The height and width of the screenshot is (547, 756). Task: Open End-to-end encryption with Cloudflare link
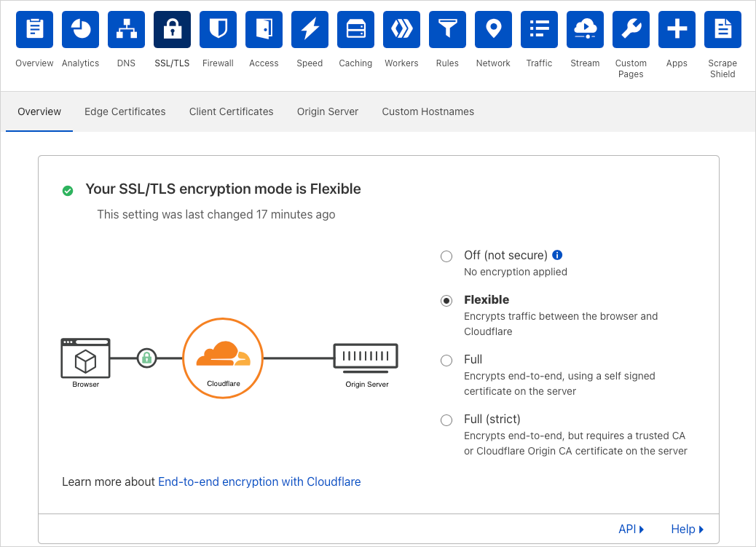pos(259,481)
